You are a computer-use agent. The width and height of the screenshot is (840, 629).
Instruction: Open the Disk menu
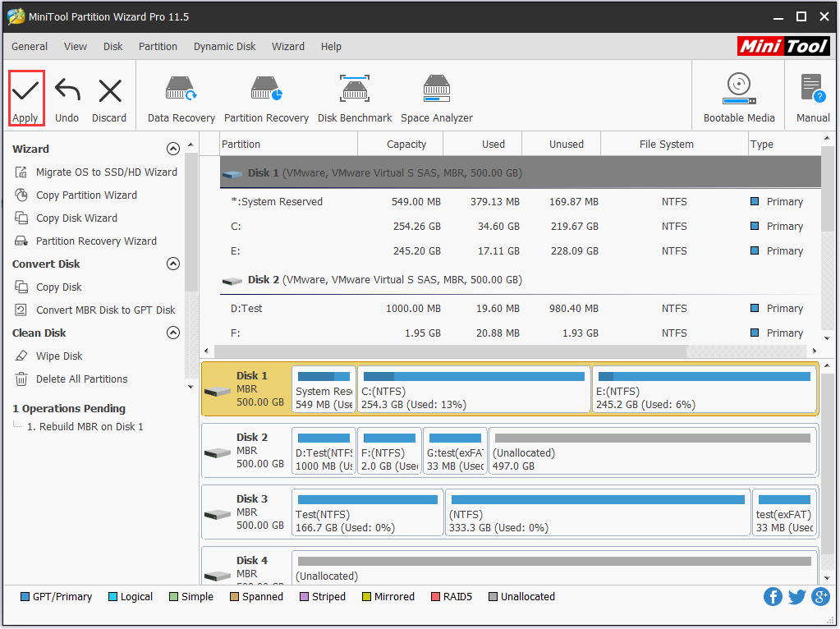[x=113, y=47]
